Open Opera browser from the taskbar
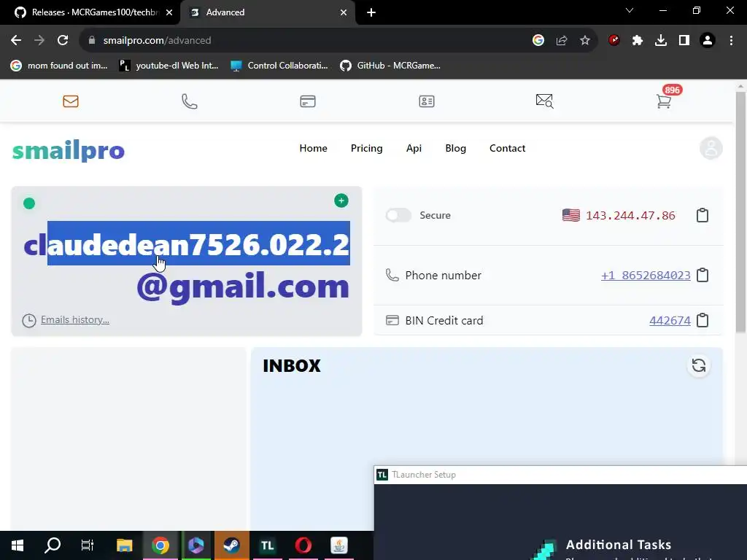This screenshot has height=560, width=747. click(303, 545)
